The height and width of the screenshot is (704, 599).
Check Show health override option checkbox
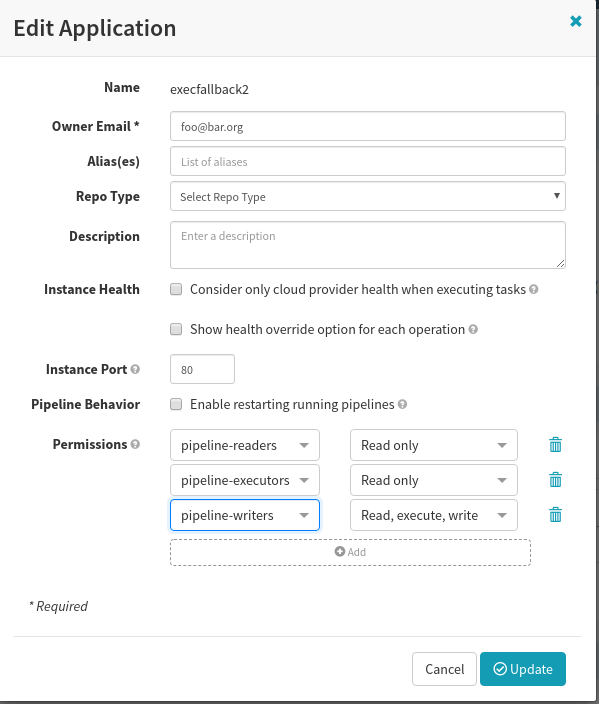[x=176, y=330]
